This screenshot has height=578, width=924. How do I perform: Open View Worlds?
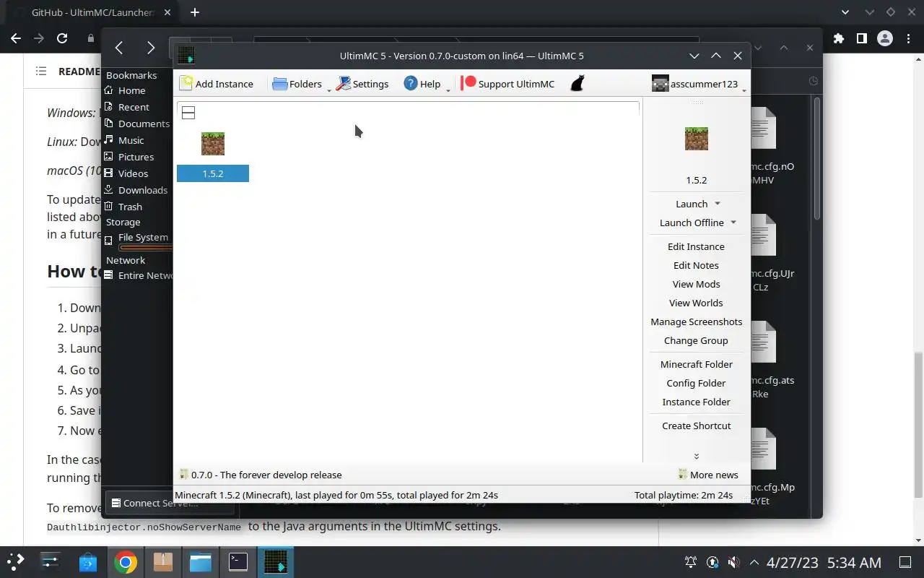pyautogui.click(x=696, y=303)
